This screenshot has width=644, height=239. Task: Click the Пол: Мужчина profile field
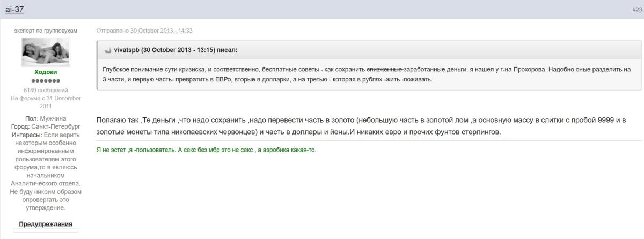46,118
